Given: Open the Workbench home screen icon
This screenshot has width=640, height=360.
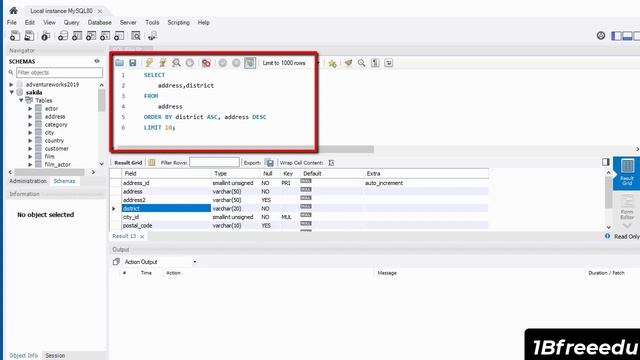Looking at the screenshot, I should (13, 11).
